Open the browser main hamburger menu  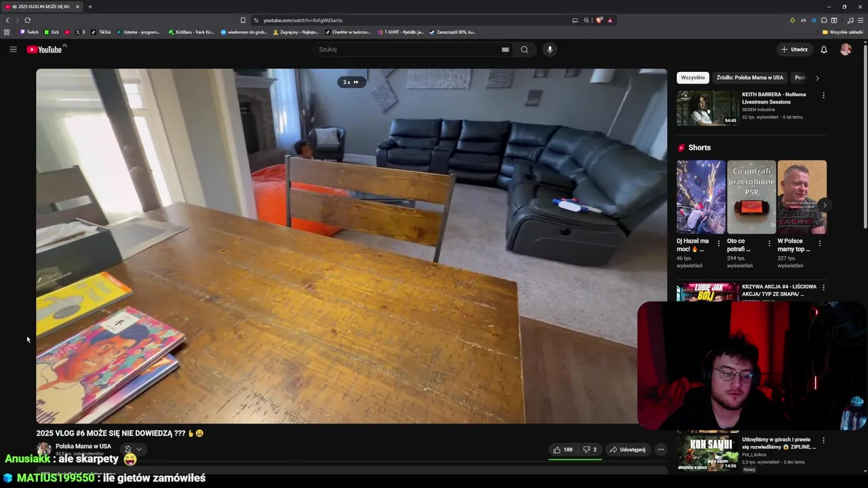coord(861,20)
